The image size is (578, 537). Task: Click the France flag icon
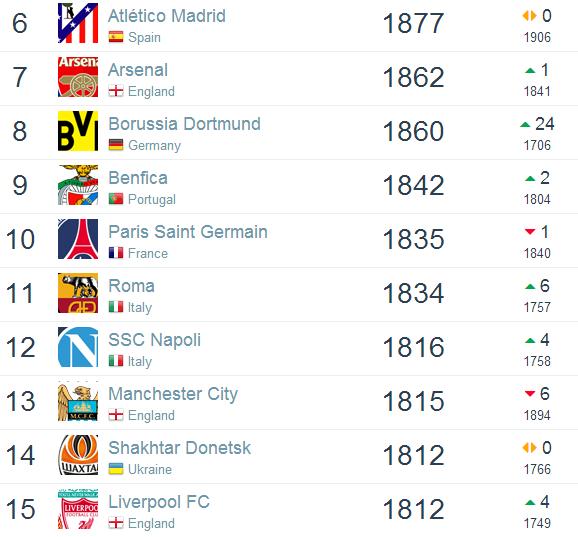116,253
